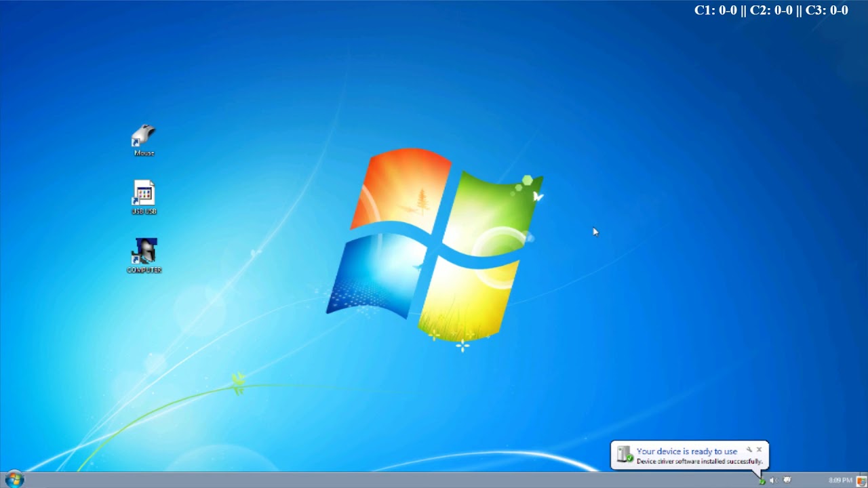Select the Mouse desktop shortcut

(x=144, y=140)
